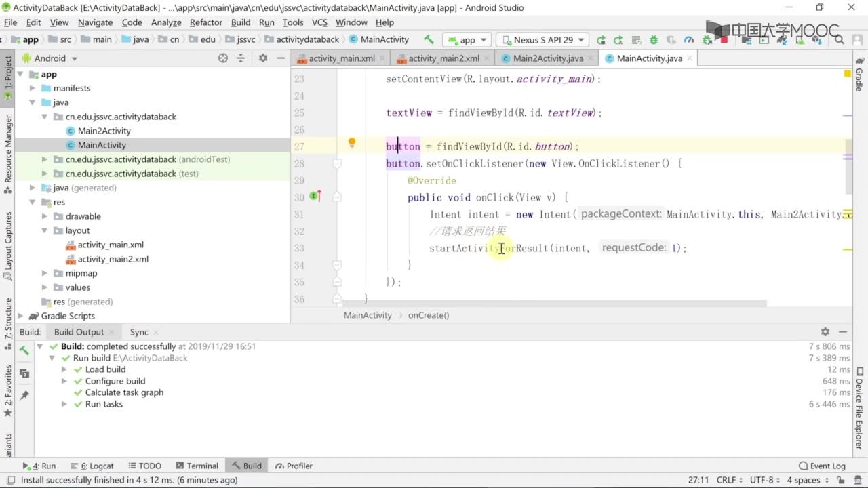Click the Collapse All icon in Project panel
The image size is (868, 488).
[x=241, y=58]
